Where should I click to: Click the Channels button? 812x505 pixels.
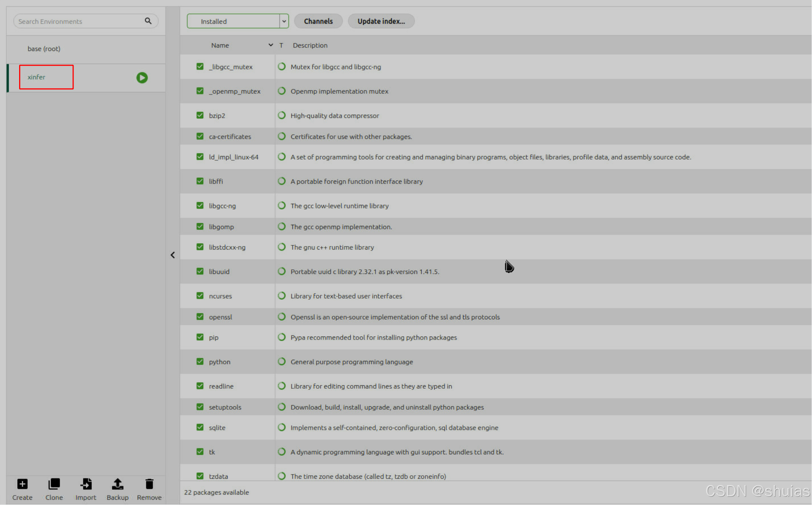click(x=318, y=21)
